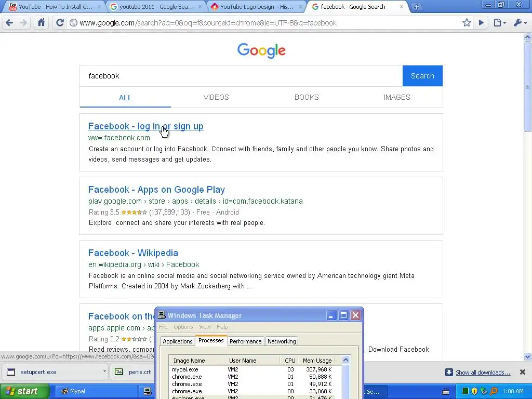Select chrome.exe process using 50,888 K
Image resolution: width=532 pixels, height=399 pixels.
click(252, 377)
